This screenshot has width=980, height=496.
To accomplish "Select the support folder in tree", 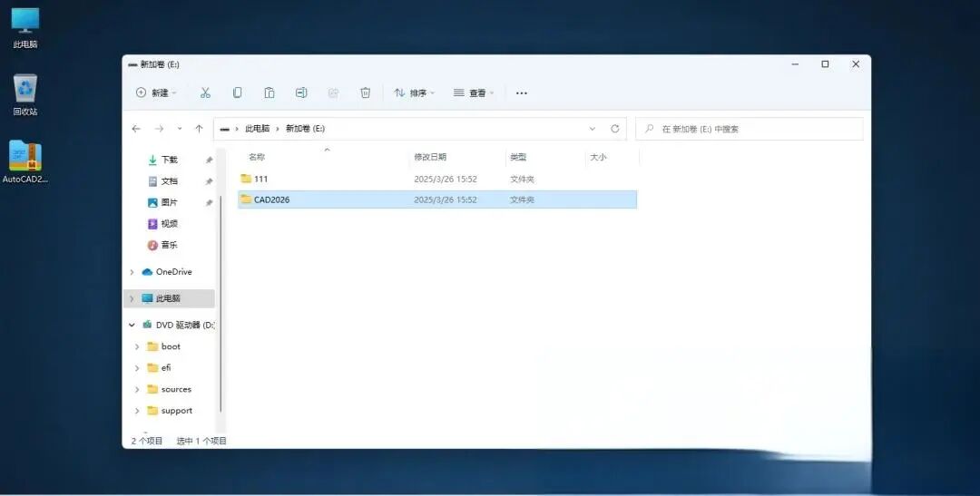I will [170, 411].
